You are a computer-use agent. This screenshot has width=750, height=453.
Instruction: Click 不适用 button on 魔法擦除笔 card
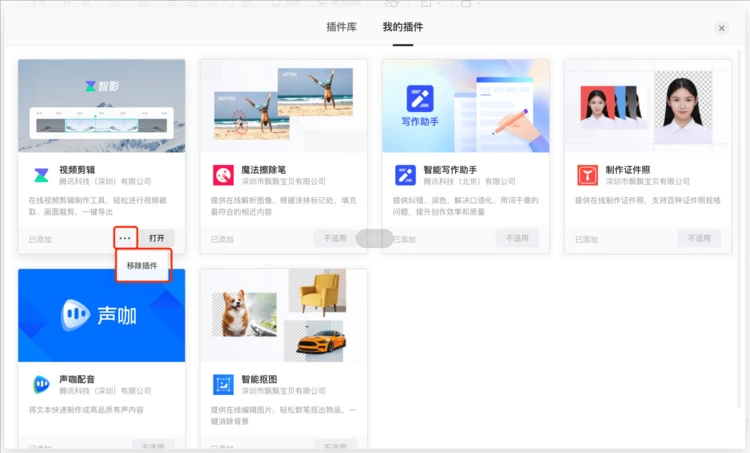pos(334,239)
